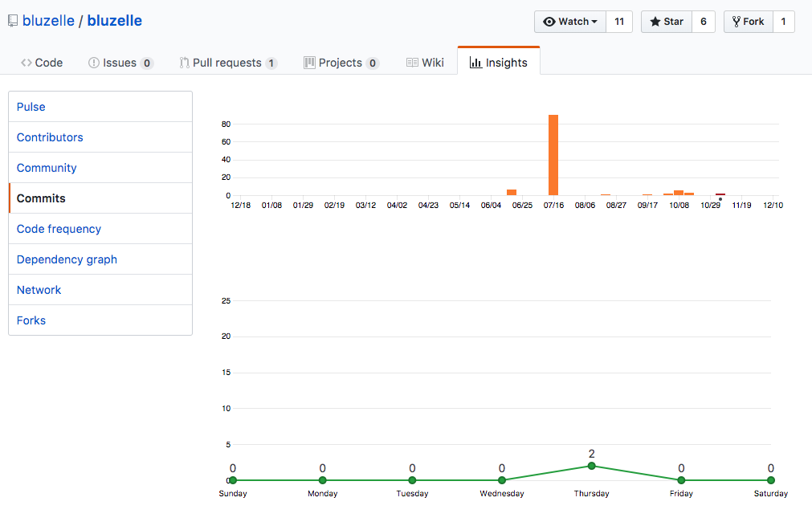Click the Projects count badge 0
The width and height of the screenshot is (812, 522).
click(x=373, y=63)
